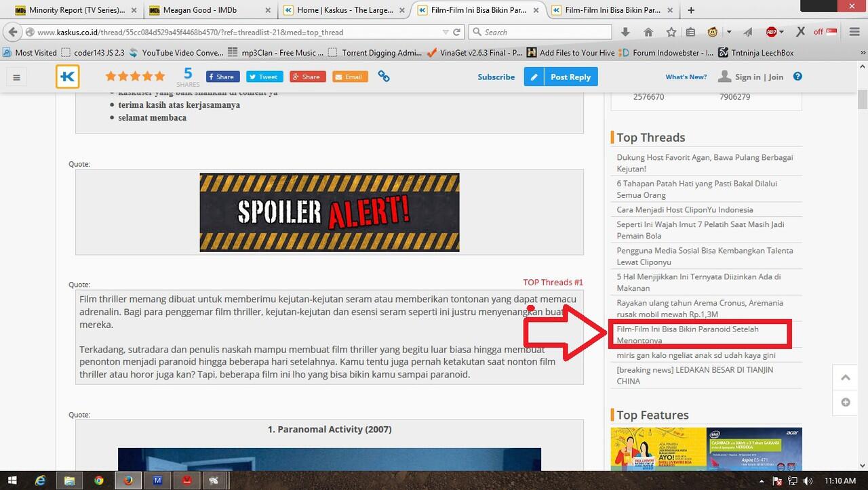
Task: Open the Adblock Plus dropdown arrow
Action: click(x=781, y=32)
